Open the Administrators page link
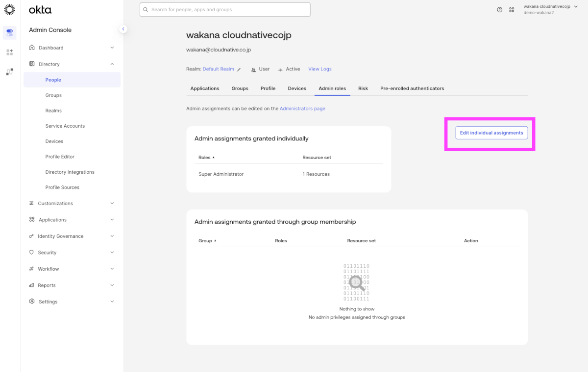The image size is (588, 372). point(302,109)
